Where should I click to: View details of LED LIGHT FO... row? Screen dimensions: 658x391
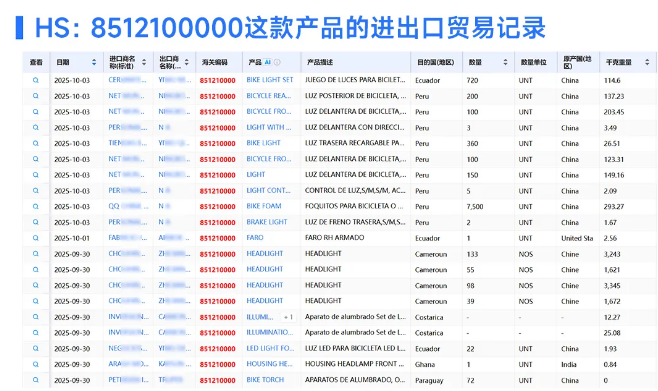tap(36, 349)
